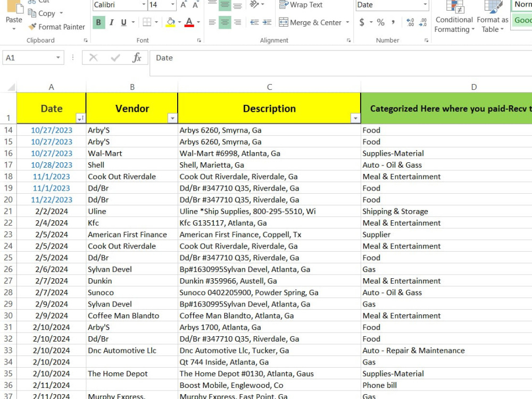Click the Cancel X formula icon
This screenshot has height=399, width=532.
point(93,57)
